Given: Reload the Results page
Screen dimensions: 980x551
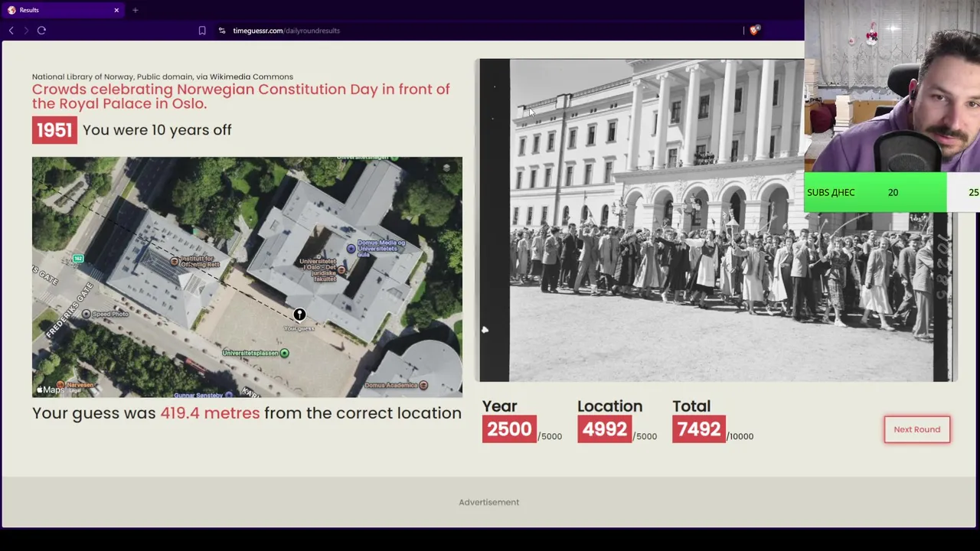Looking at the screenshot, I should pyautogui.click(x=41, y=31).
